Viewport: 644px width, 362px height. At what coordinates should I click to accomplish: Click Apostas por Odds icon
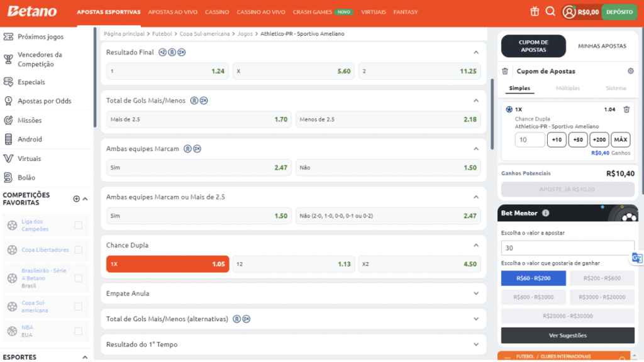tap(8, 101)
